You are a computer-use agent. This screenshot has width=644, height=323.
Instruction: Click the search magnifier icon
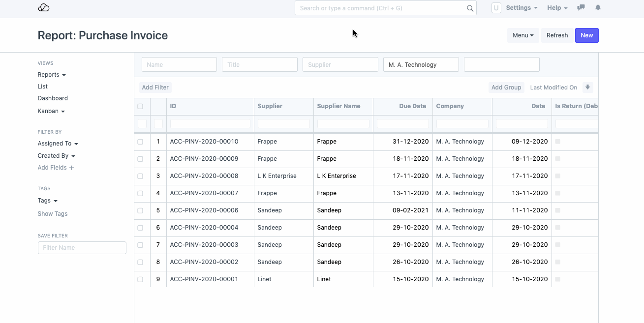pos(470,8)
